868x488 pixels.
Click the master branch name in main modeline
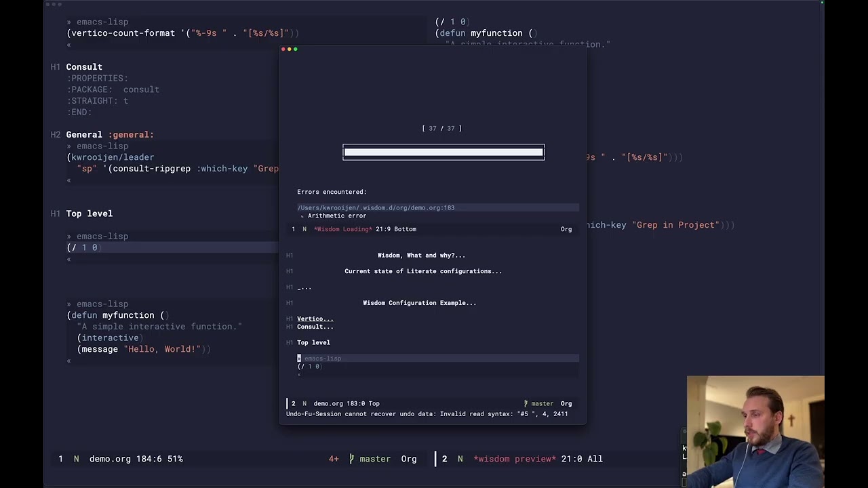pos(375,459)
